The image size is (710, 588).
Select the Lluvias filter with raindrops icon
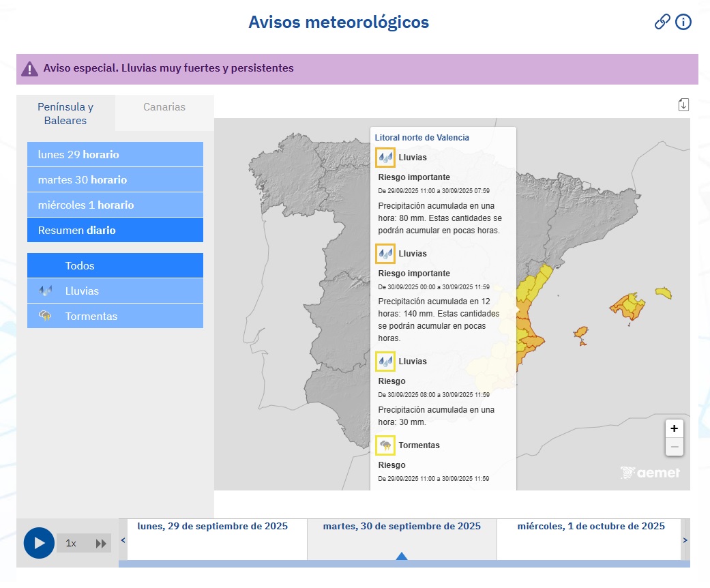tap(115, 291)
